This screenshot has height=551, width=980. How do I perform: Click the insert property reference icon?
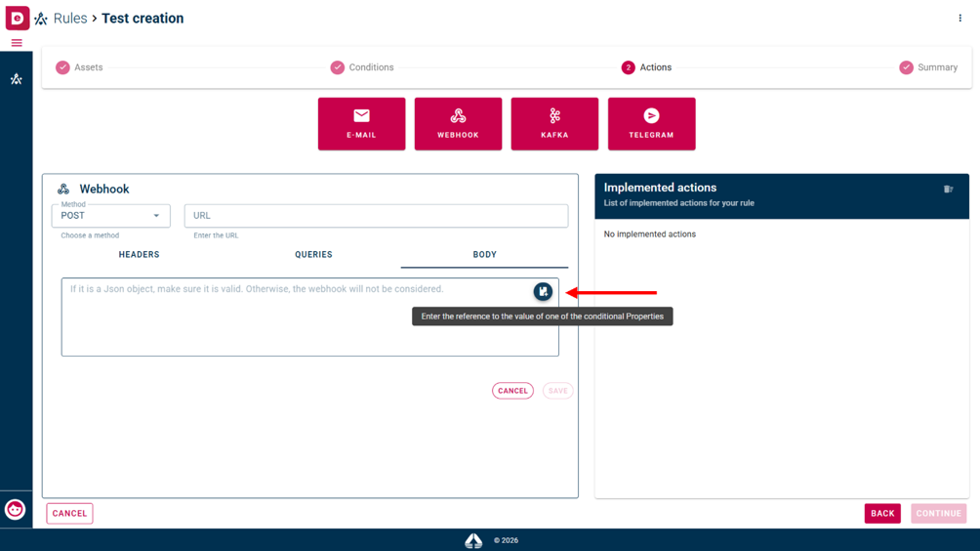[543, 291]
